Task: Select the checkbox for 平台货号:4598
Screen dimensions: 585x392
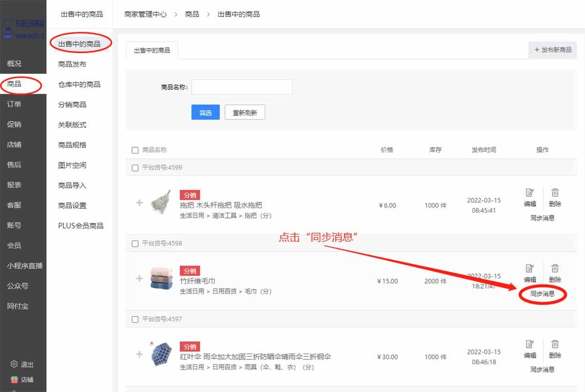Action: (x=136, y=243)
